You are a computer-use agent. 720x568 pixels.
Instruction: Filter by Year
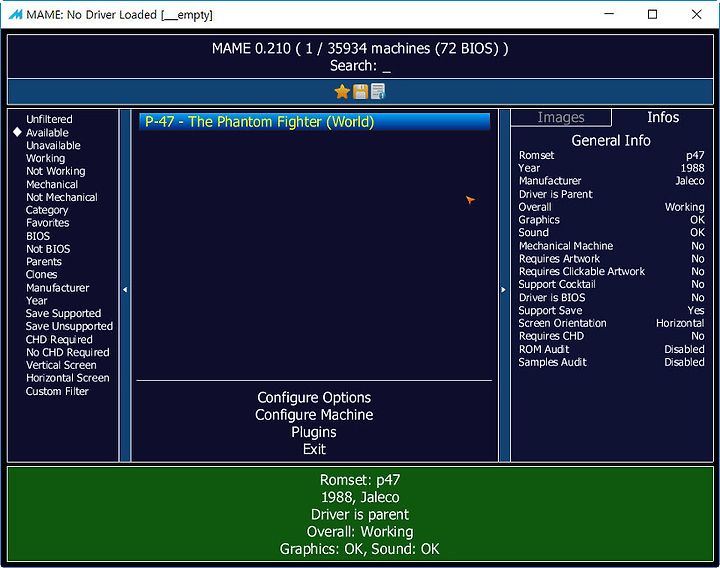[37, 301]
